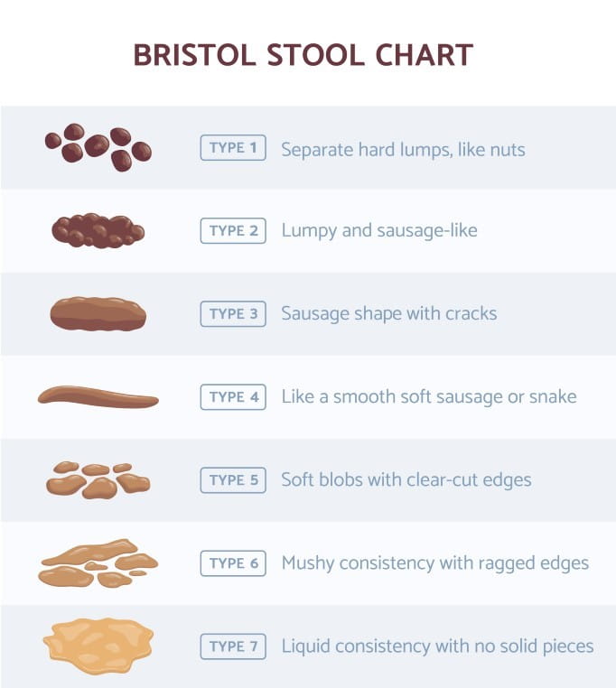
Task: Select the Type 2 lumpy sausage illustration
Action: (98, 230)
